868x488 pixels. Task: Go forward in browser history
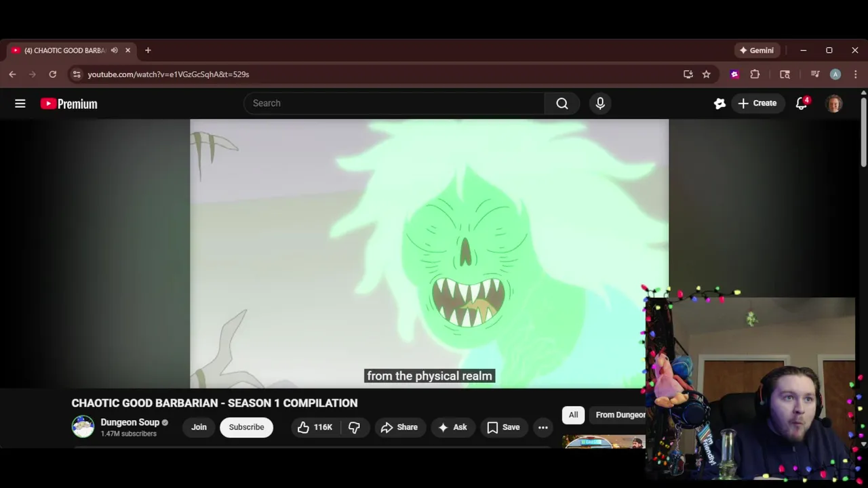tap(32, 75)
